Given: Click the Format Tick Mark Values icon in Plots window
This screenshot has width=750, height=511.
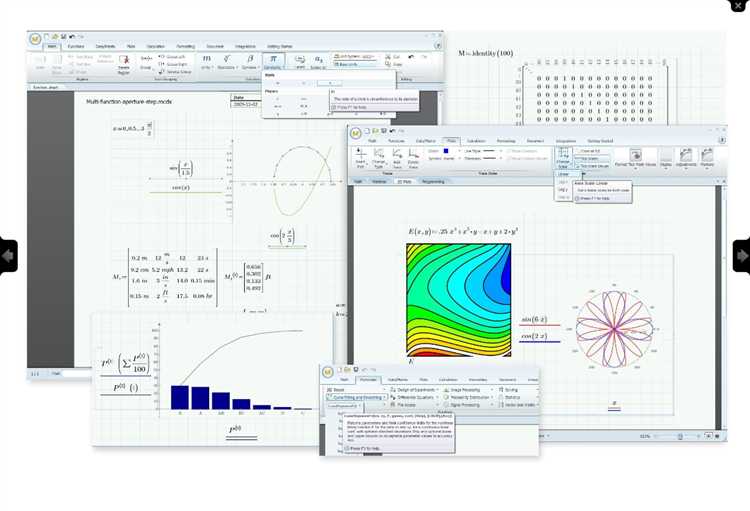Looking at the screenshot, I should [635, 158].
